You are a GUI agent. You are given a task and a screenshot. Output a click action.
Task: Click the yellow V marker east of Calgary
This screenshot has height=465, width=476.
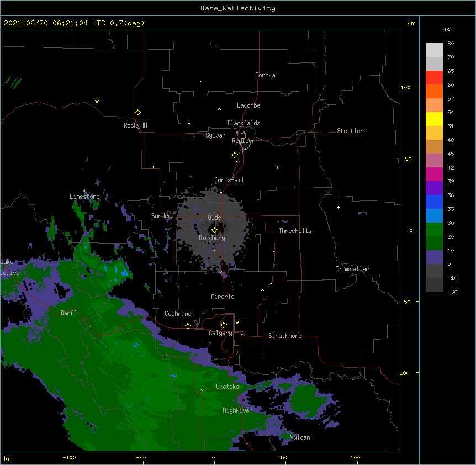pos(237,323)
